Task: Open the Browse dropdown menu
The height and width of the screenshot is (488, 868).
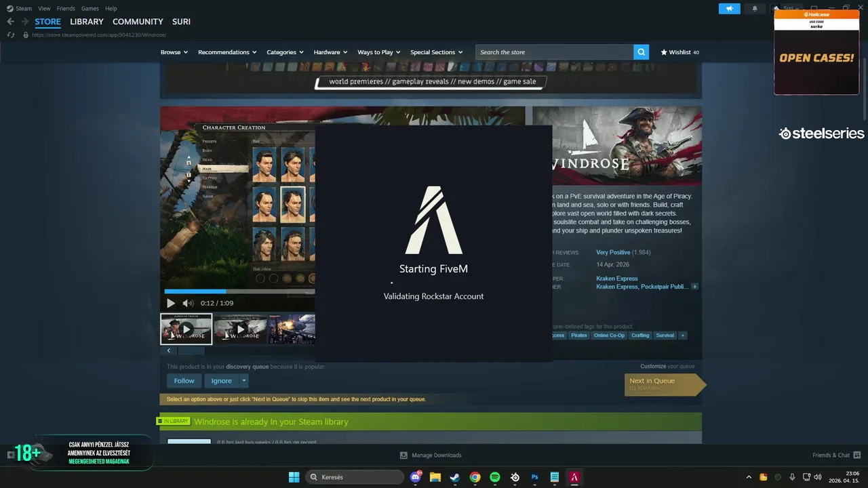Action: [174, 52]
